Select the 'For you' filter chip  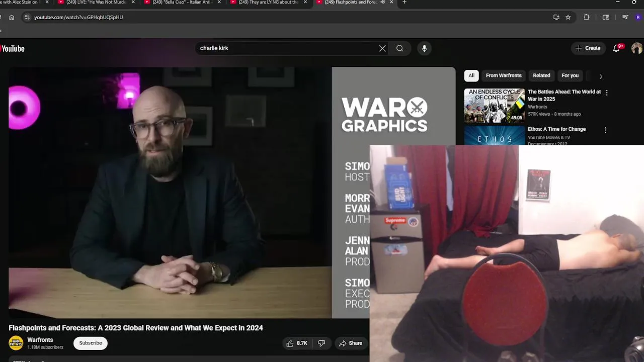point(570,75)
